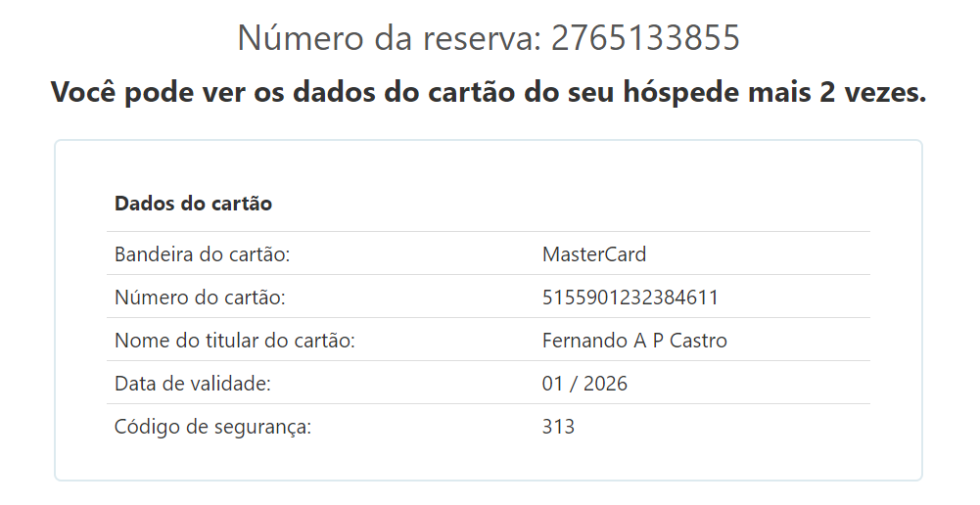980x505 pixels.
Task: Click the "Bandeira do cartão" label
Action: tap(203, 254)
